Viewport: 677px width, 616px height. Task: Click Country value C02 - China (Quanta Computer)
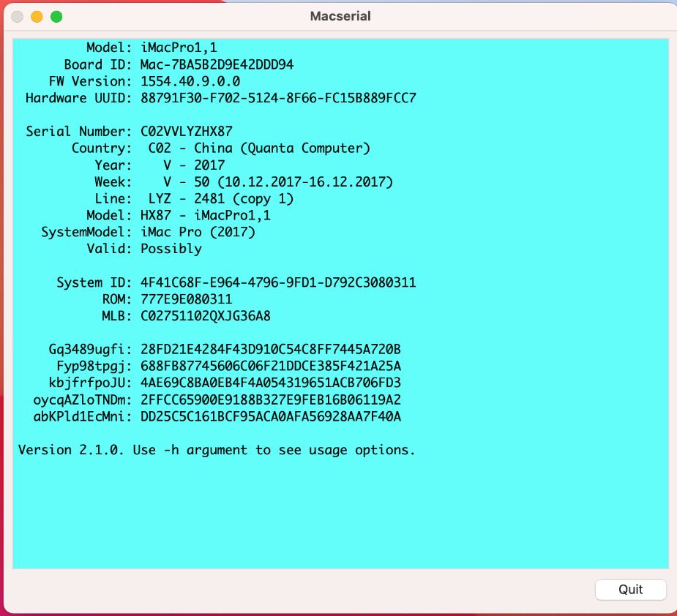click(x=259, y=148)
